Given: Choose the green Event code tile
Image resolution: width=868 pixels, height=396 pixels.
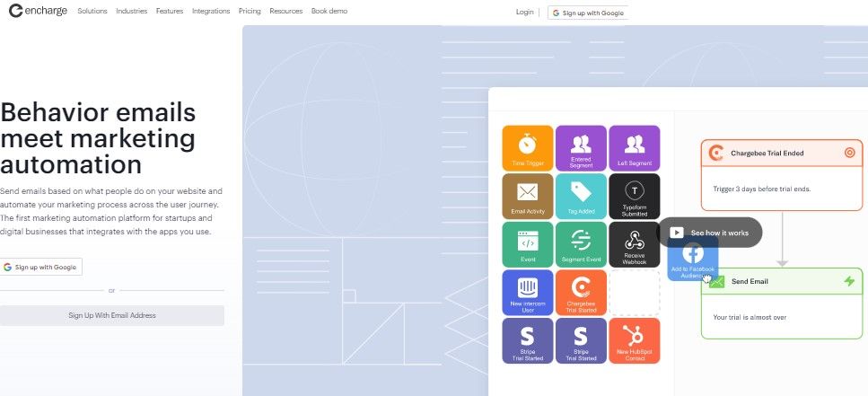Looking at the screenshot, I should pos(528,244).
